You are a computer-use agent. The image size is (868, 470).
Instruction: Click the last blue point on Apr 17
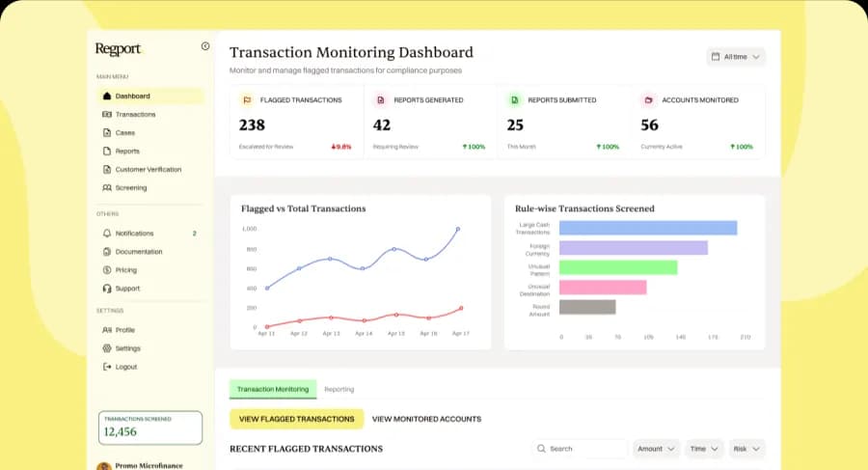pyautogui.click(x=458, y=229)
